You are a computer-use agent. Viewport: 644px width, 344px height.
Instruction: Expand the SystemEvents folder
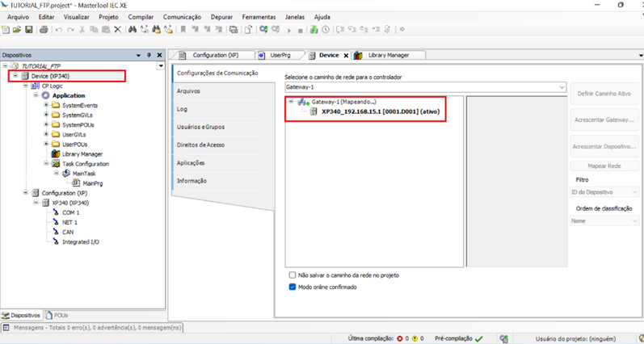[x=46, y=105]
